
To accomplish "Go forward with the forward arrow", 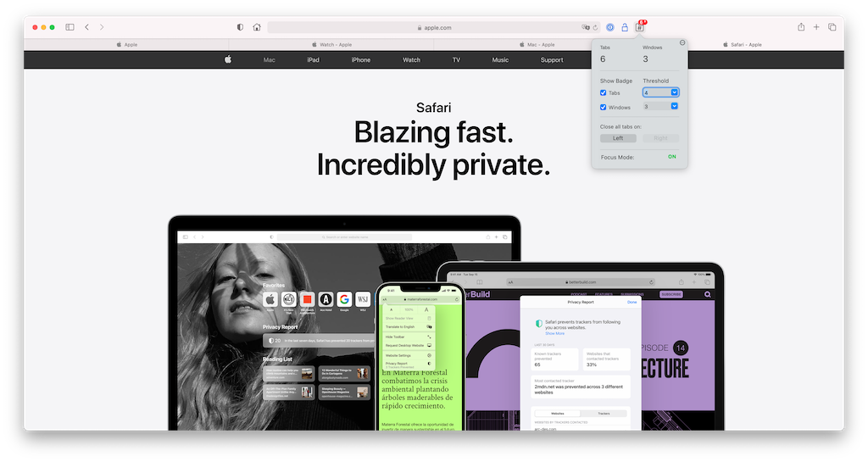I will 102,27.
